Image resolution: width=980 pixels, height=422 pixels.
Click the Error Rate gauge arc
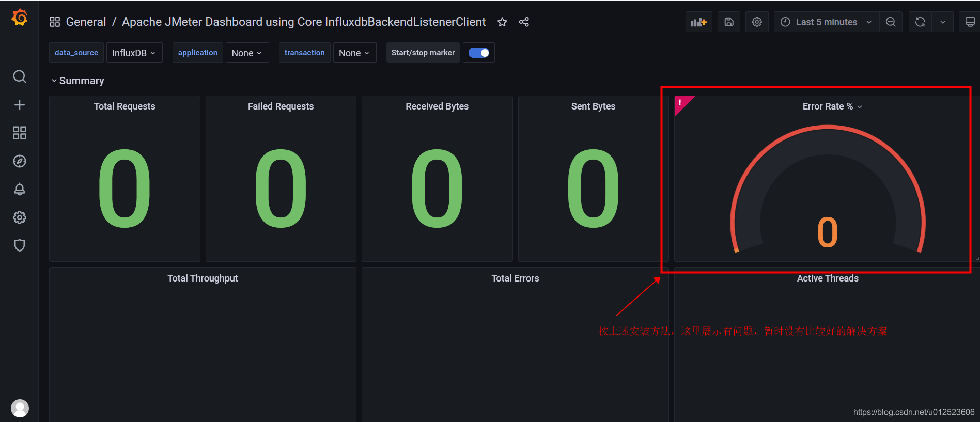coord(828,139)
